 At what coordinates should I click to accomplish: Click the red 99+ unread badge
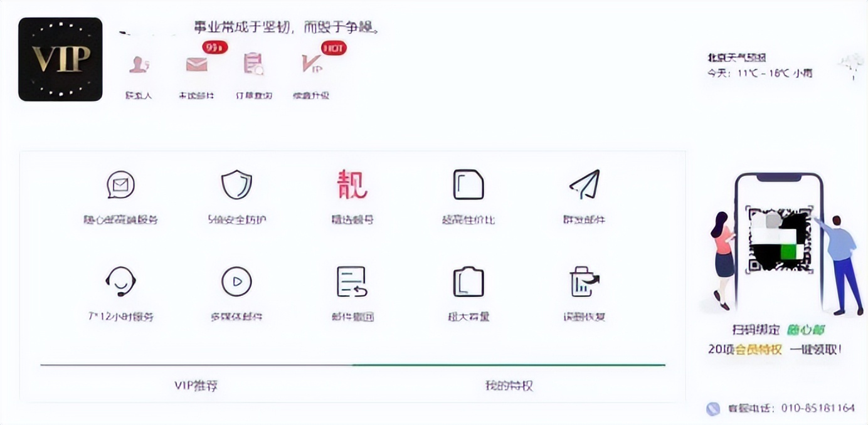[x=214, y=47]
